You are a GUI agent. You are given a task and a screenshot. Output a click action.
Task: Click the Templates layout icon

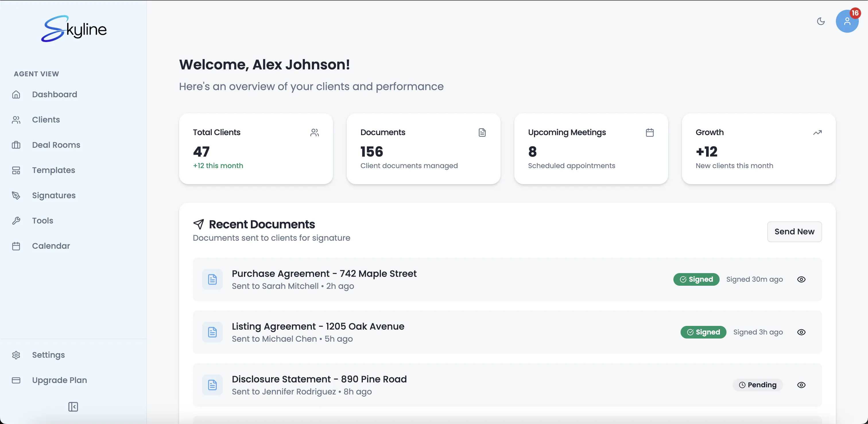coord(16,170)
